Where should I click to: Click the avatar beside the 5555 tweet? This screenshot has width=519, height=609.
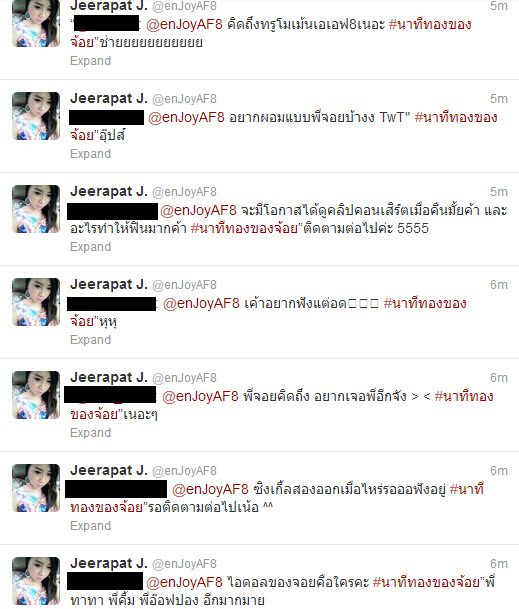[x=36, y=209]
